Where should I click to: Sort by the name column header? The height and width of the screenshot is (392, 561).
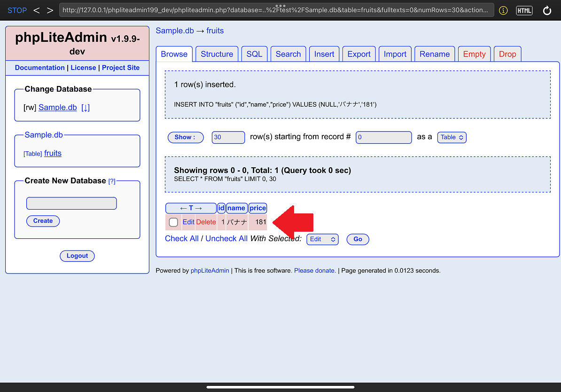pos(236,208)
